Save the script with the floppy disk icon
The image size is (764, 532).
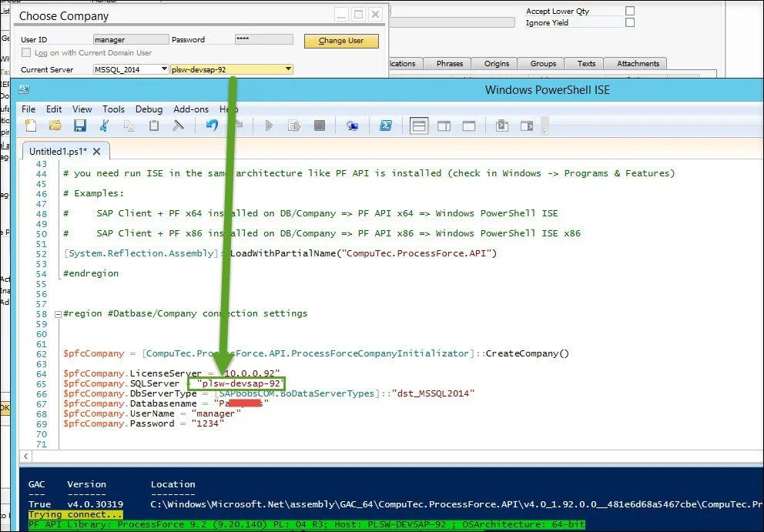[x=79, y=125]
